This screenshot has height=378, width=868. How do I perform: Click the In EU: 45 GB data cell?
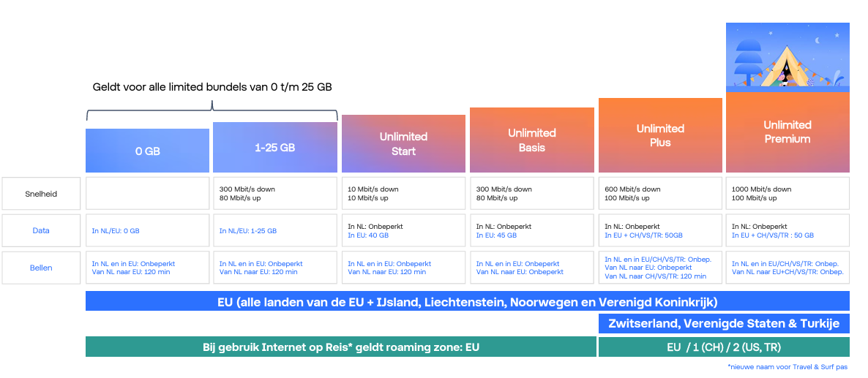point(532,230)
